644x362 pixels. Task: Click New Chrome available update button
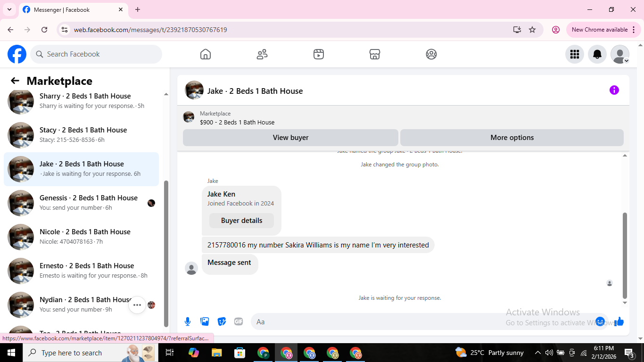tap(603, 30)
